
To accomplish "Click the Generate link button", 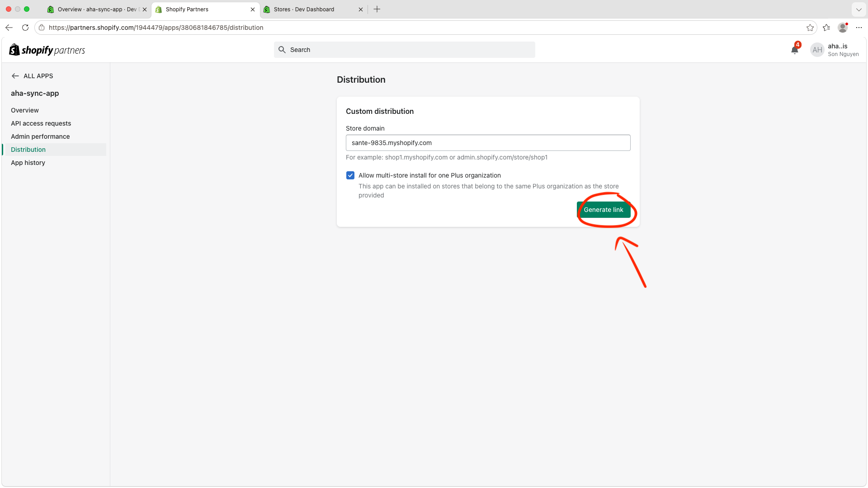I will 603,210.
